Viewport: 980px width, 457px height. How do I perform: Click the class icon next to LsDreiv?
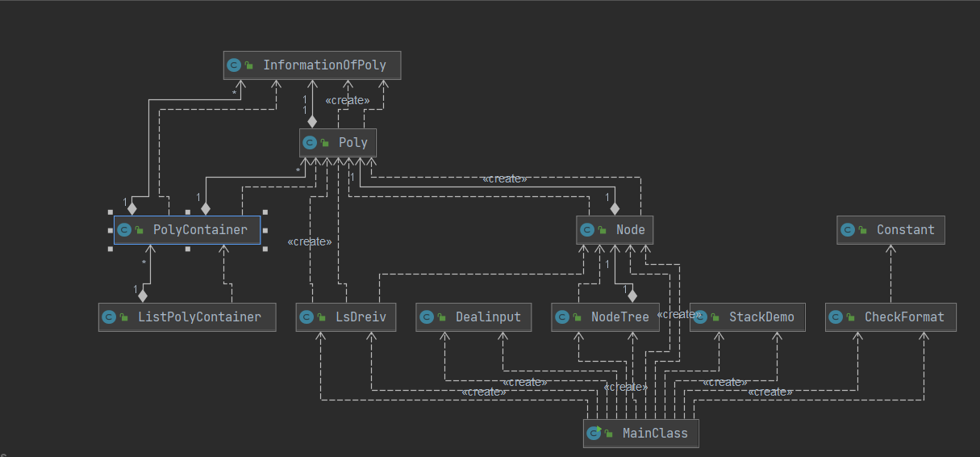point(307,317)
